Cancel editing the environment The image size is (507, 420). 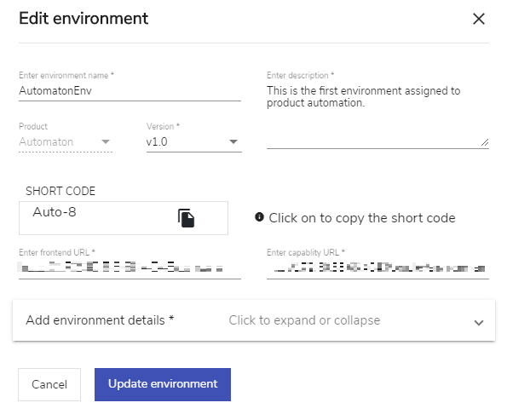tap(49, 384)
